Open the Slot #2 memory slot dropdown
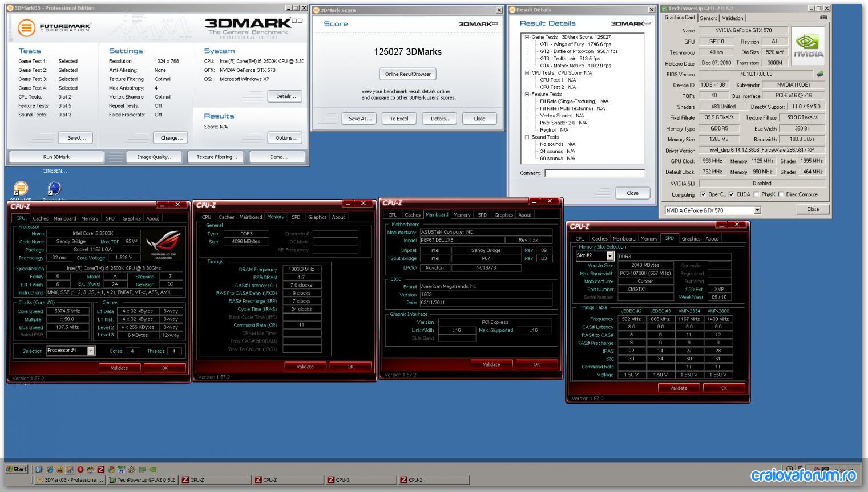The width and height of the screenshot is (868, 492). click(610, 257)
